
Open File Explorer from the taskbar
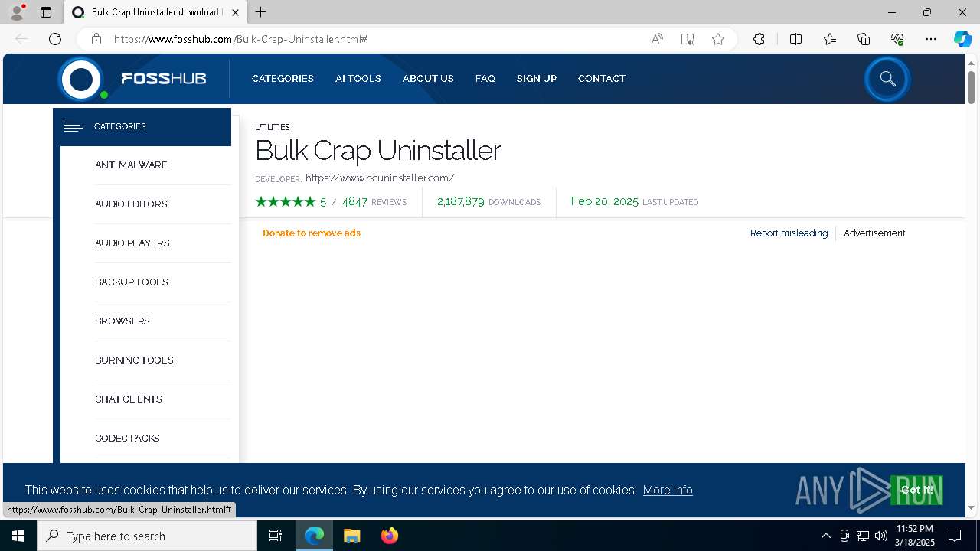click(x=351, y=536)
